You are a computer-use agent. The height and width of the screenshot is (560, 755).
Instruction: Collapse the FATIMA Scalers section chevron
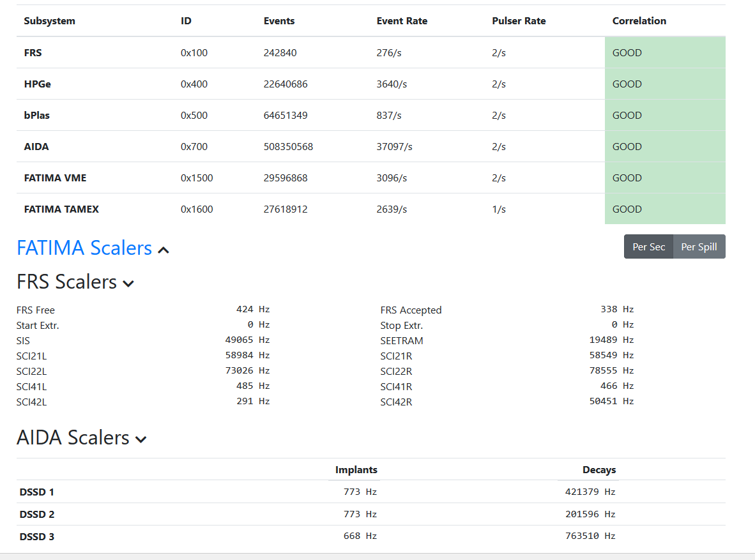coord(164,250)
